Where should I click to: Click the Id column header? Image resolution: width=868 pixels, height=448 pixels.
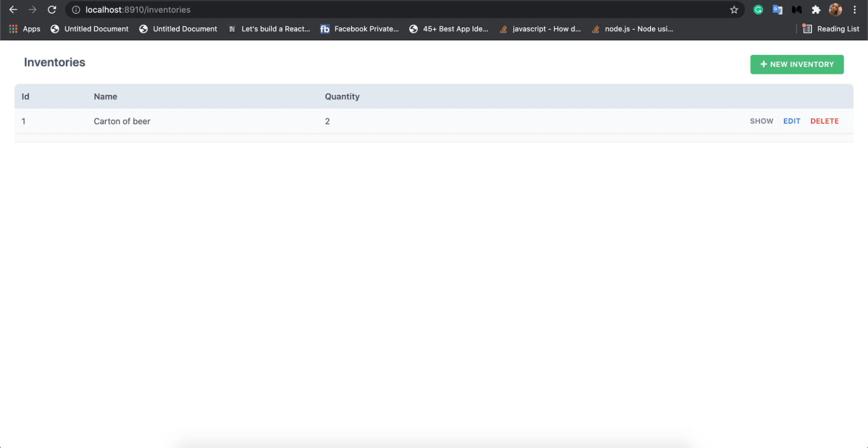click(25, 97)
